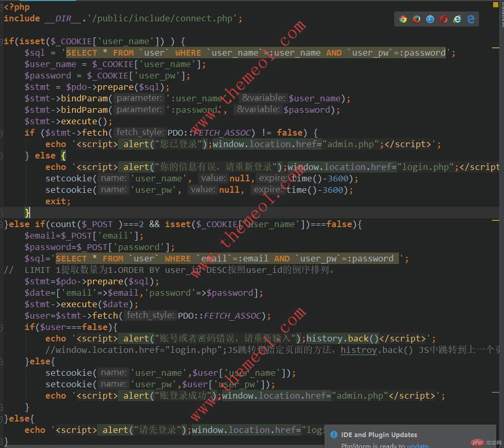Screen dimensions: 504x448
Task: Fold the final else block at bottom
Action: click(x=2, y=418)
